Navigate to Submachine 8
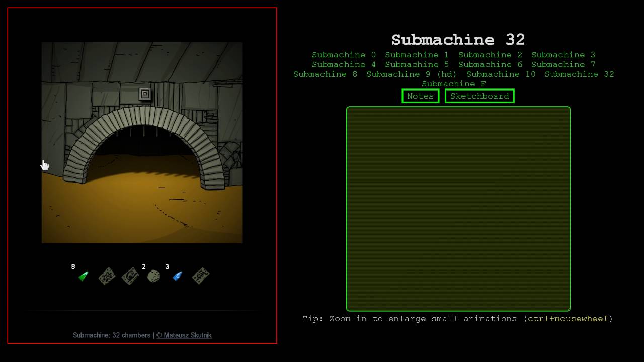This screenshot has height=362, width=644. (x=325, y=74)
